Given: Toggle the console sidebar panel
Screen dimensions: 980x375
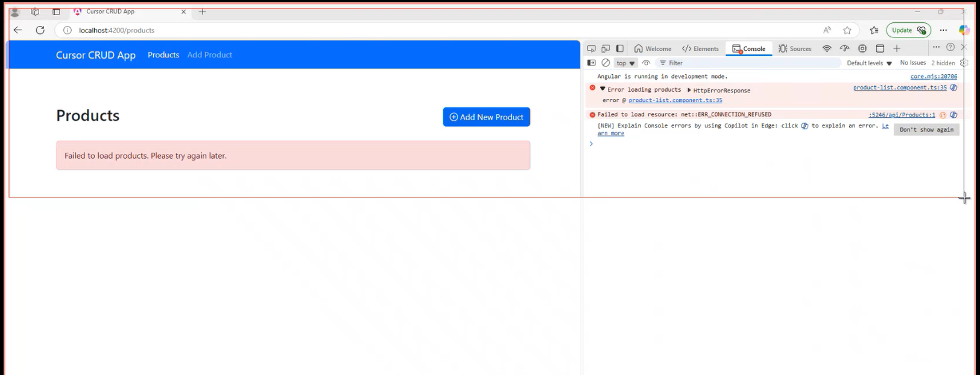Looking at the screenshot, I should coord(591,63).
